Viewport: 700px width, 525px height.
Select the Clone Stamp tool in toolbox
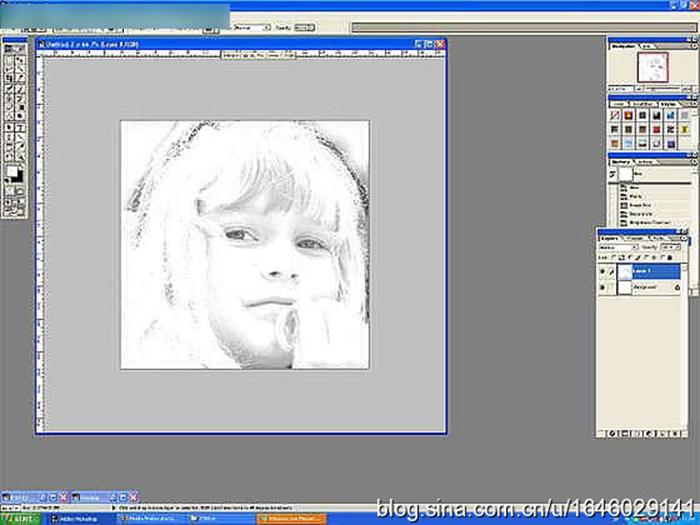tap(9, 97)
